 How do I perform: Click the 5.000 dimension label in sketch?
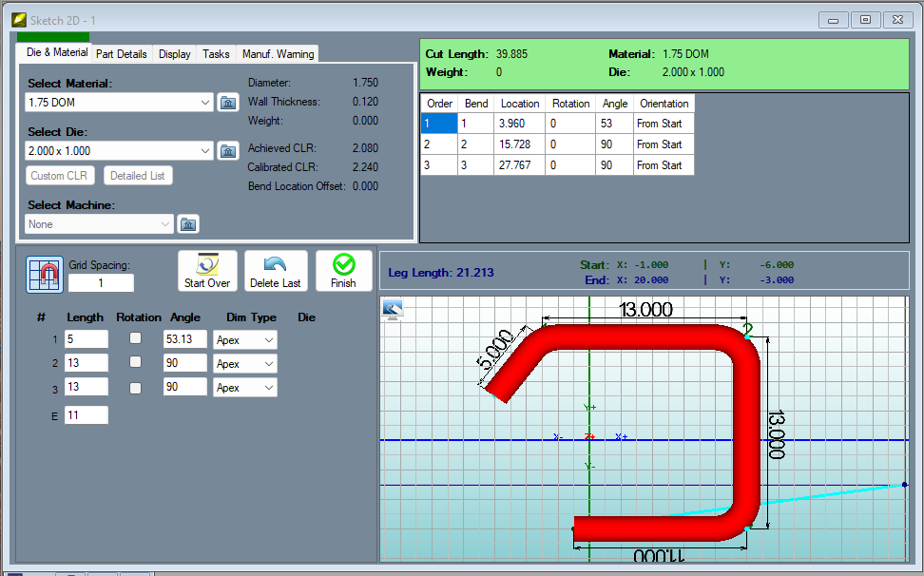(x=495, y=350)
